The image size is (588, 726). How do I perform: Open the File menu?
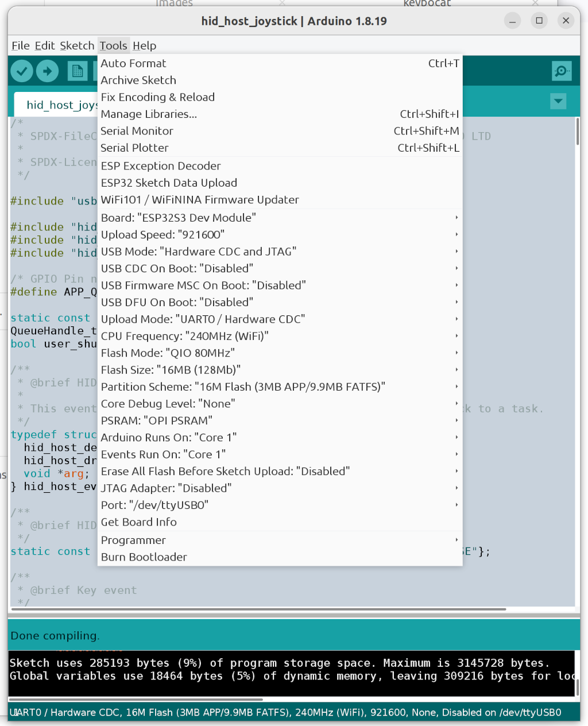pyautogui.click(x=21, y=45)
